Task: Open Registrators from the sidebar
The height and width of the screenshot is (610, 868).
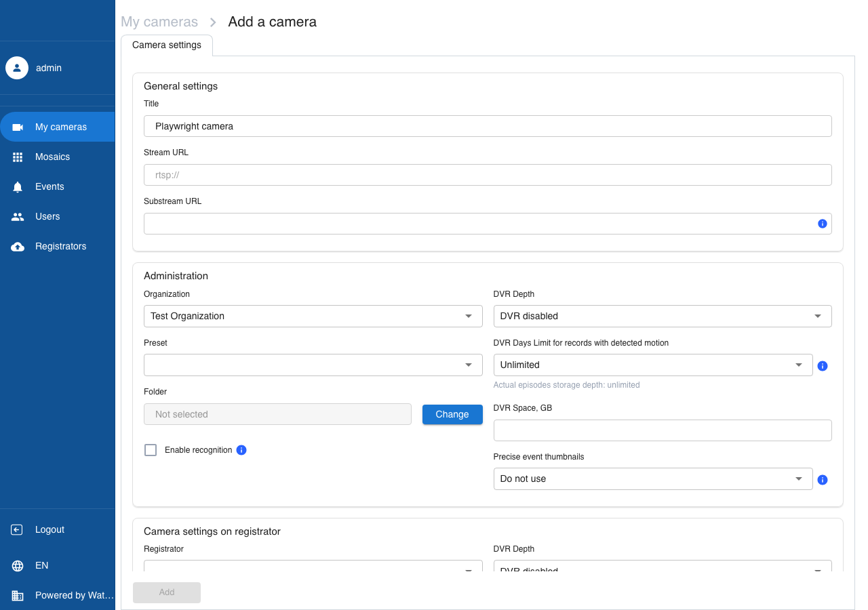Action: click(58, 246)
